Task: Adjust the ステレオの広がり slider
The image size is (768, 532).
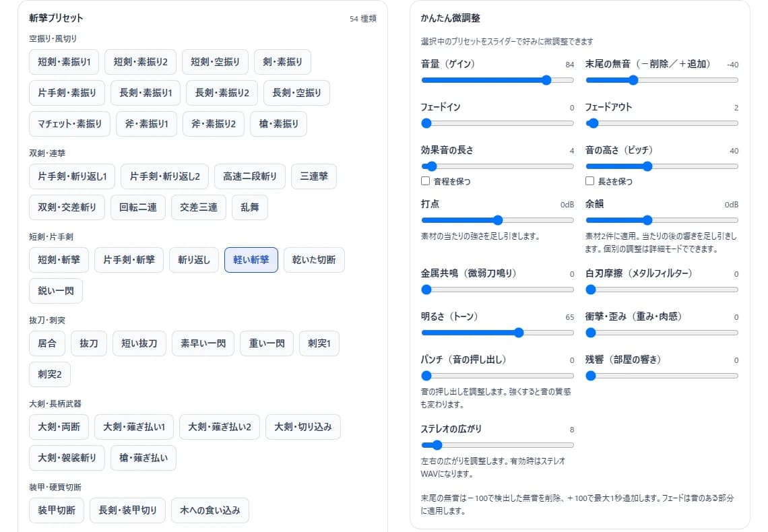Action: tap(497, 445)
